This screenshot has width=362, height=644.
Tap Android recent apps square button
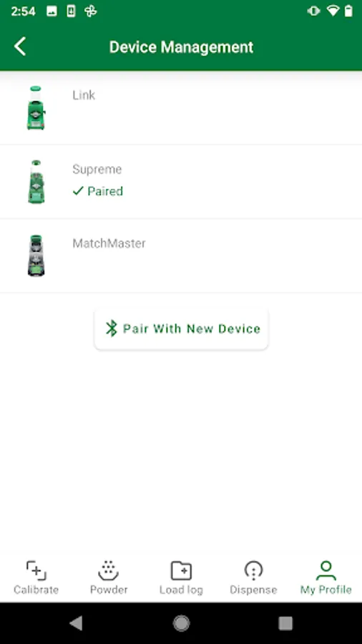click(x=285, y=623)
